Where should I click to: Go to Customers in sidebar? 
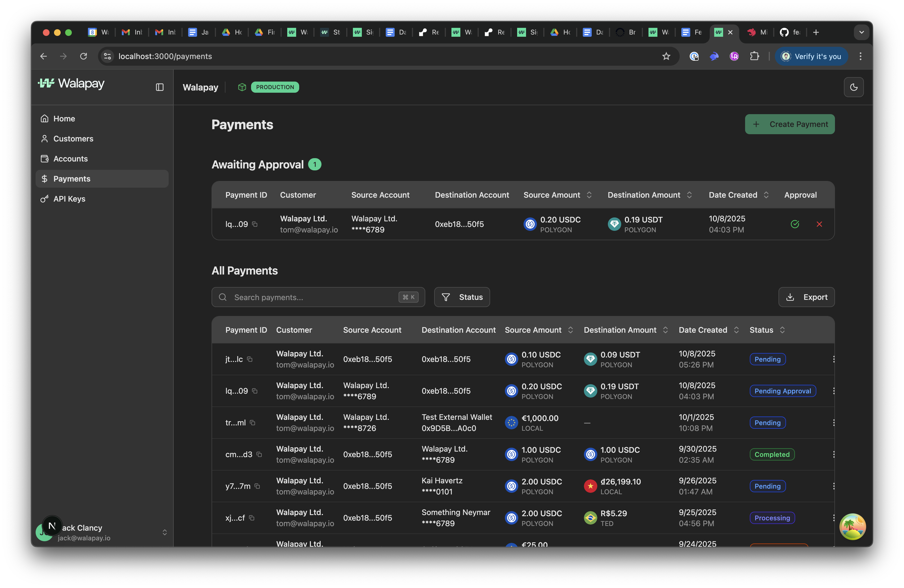[x=73, y=139]
